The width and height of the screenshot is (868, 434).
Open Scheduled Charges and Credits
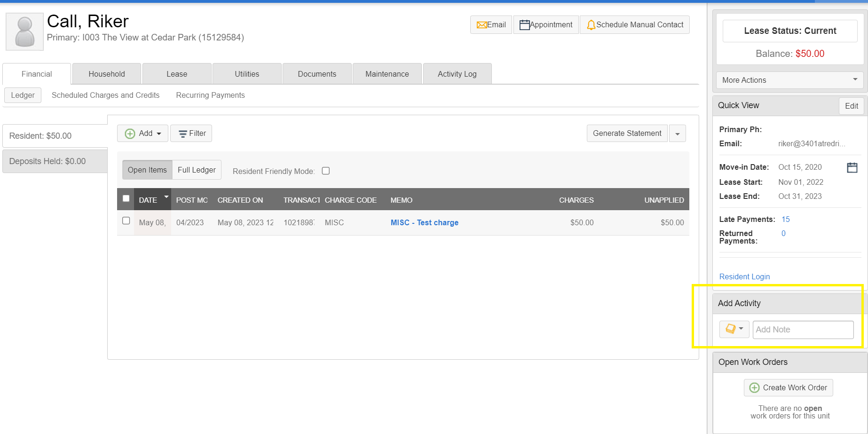(105, 95)
